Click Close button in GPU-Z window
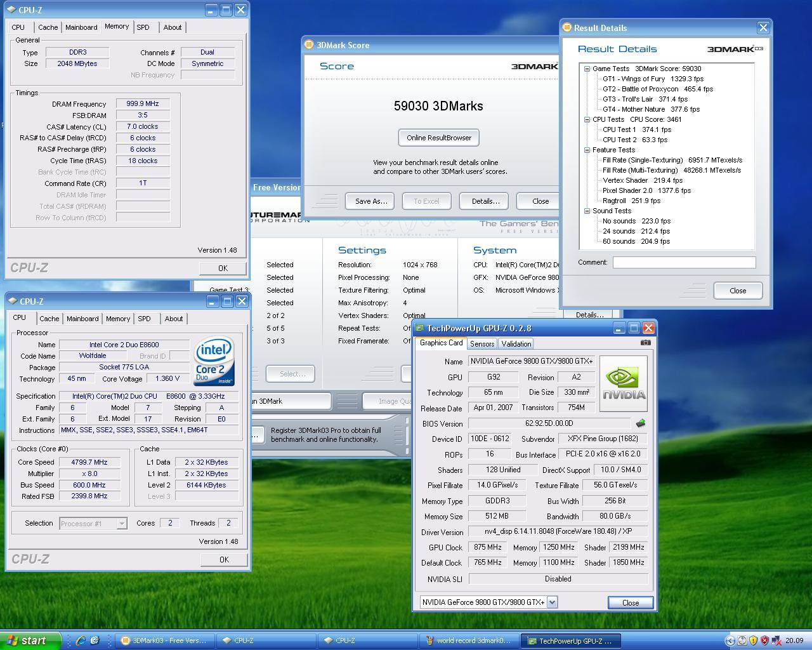The image size is (812, 650). tap(631, 602)
